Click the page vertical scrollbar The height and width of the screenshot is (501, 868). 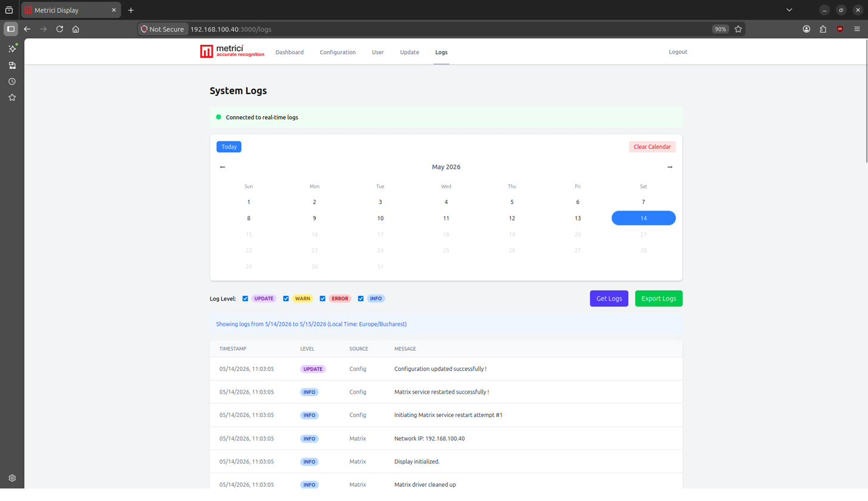tap(866, 101)
